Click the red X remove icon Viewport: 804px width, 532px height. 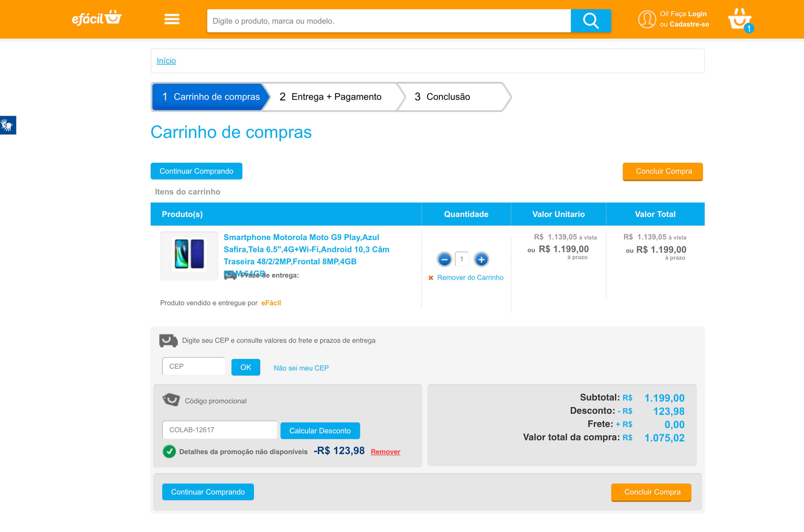[x=431, y=278]
